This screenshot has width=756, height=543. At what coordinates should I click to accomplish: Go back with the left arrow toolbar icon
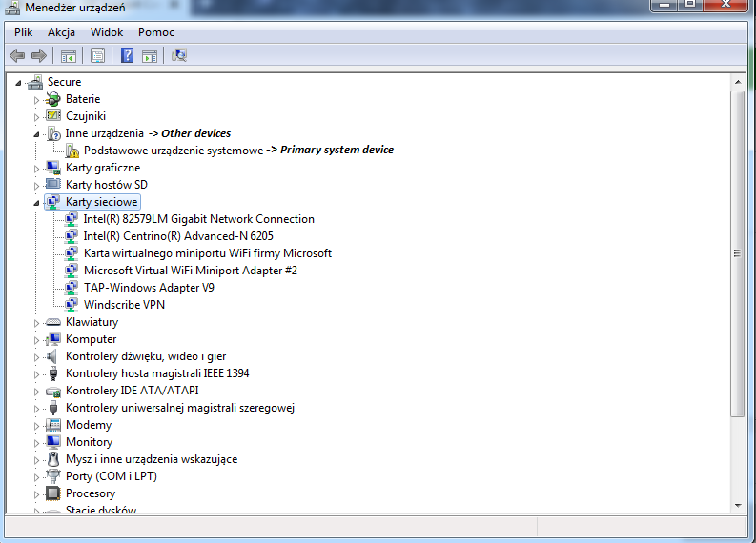click(17, 55)
